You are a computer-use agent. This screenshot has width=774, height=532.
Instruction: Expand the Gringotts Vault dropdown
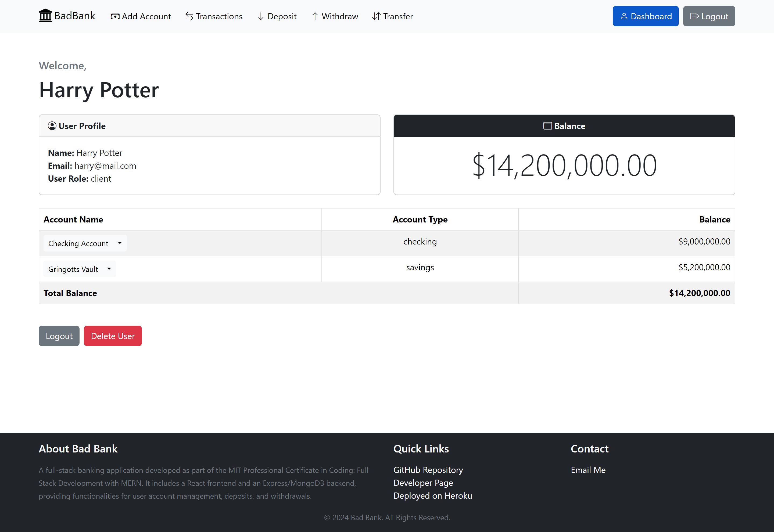pos(80,269)
